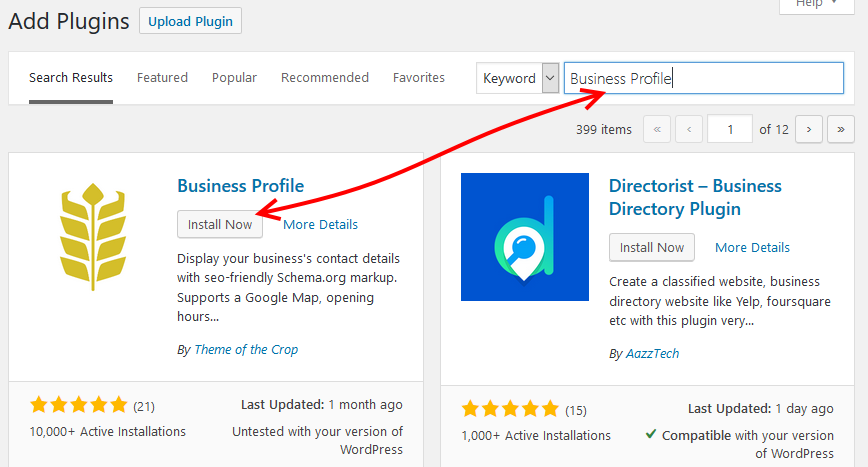Screen dimensions: 868x467
Task: Jump to last page of results
Action: coord(841,129)
